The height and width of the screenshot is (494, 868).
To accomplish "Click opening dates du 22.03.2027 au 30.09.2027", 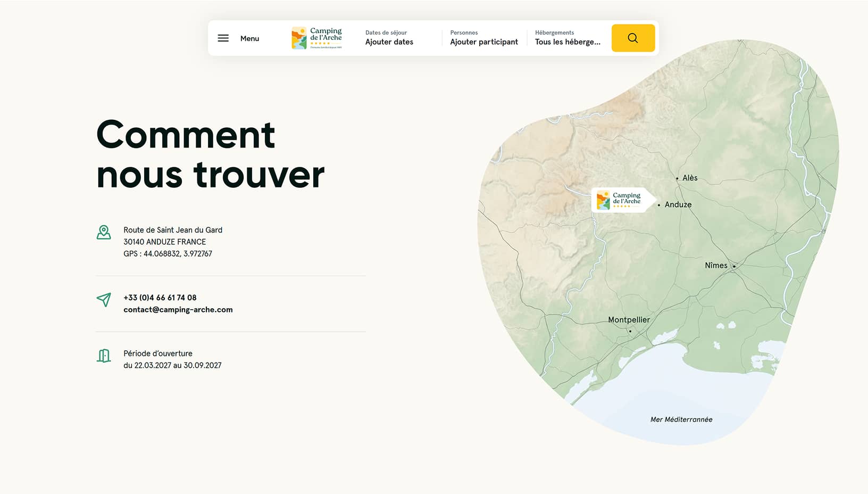I will 172,365.
